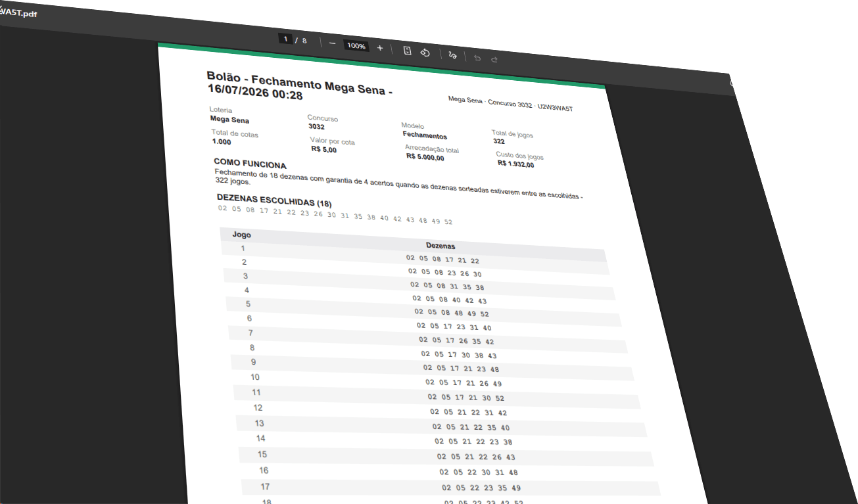Image resolution: width=858 pixels, height=504 pixels.
Task: Click the "Total de cotas" label
Action: click(235, 134)
